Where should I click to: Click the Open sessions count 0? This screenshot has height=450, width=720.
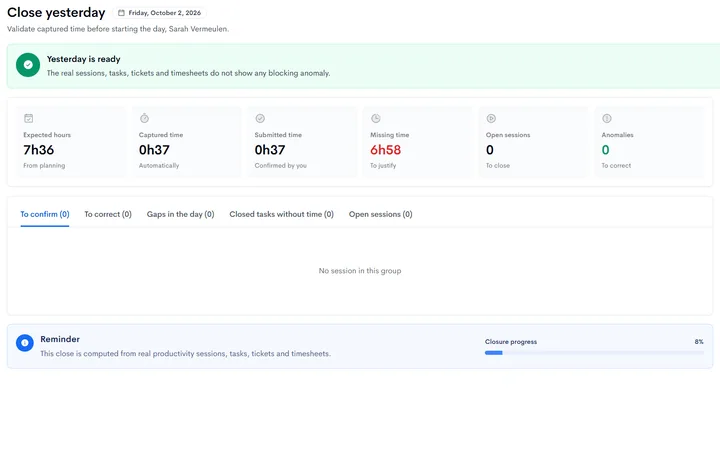pos(490,150)
